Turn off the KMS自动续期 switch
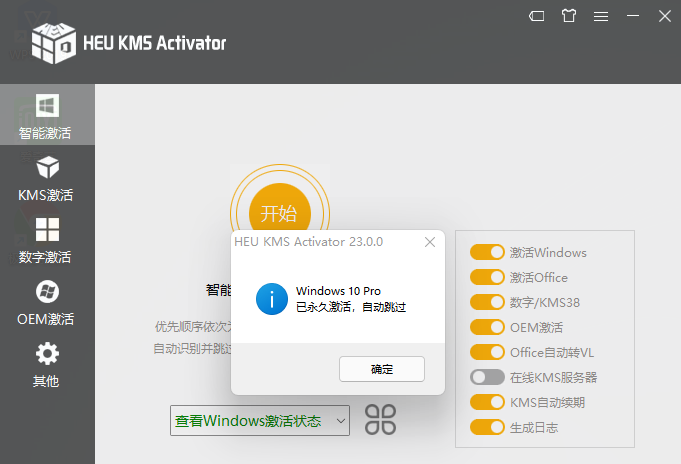Screen dimensions: 681x464 487,402
